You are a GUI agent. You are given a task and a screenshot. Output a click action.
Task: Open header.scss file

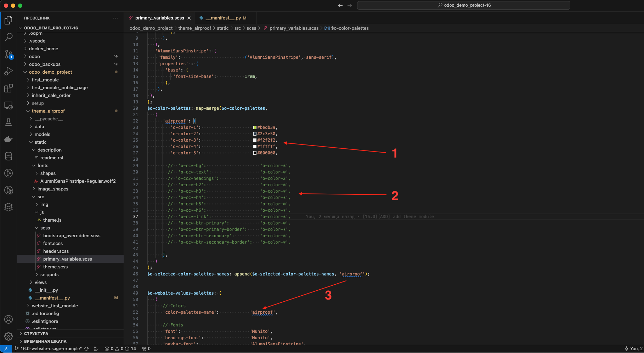coord(56,251)
